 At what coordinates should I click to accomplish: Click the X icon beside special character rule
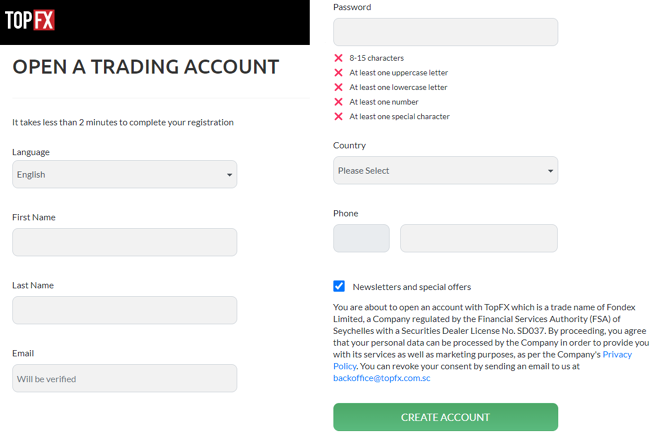(338, 116)
